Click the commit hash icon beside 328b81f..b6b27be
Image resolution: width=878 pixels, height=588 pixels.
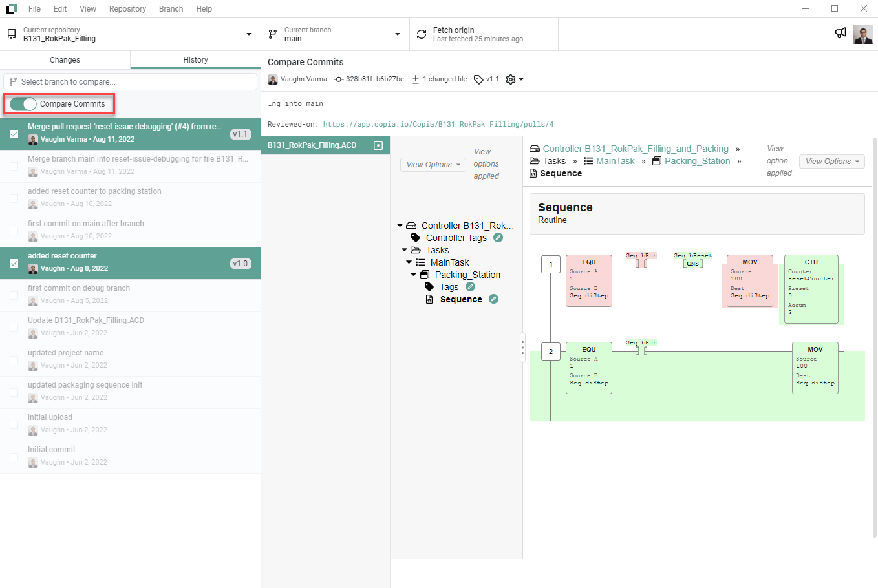[339, 79]
